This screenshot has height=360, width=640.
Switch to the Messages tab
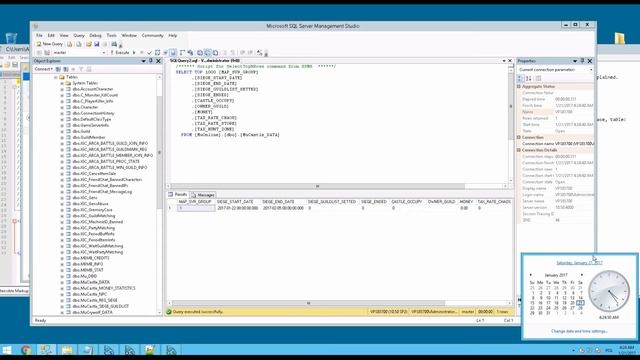pyautogui.click(x=203, y=195)
